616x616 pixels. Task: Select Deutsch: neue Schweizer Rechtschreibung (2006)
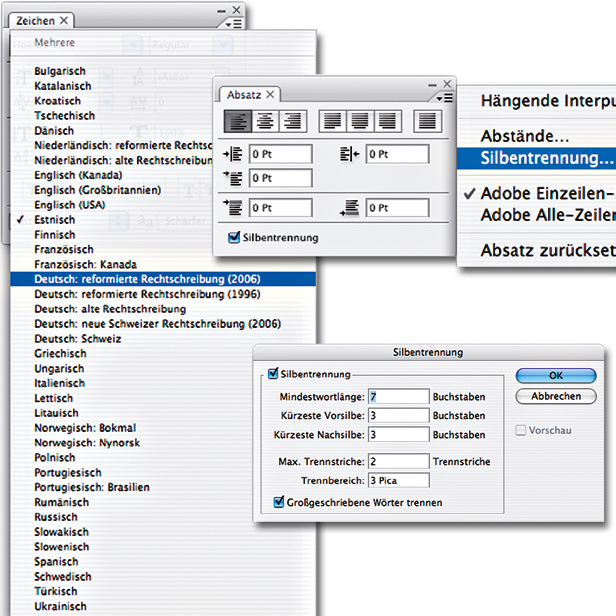163,324
